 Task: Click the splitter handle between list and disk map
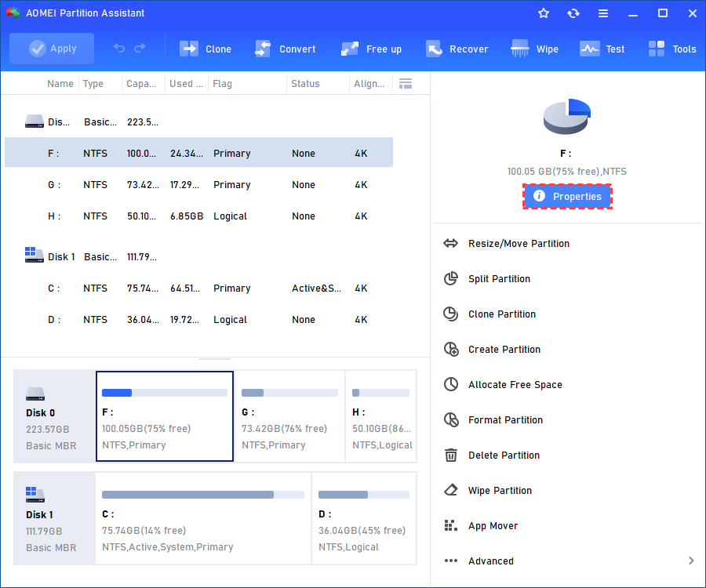click(x=215, y=359)
